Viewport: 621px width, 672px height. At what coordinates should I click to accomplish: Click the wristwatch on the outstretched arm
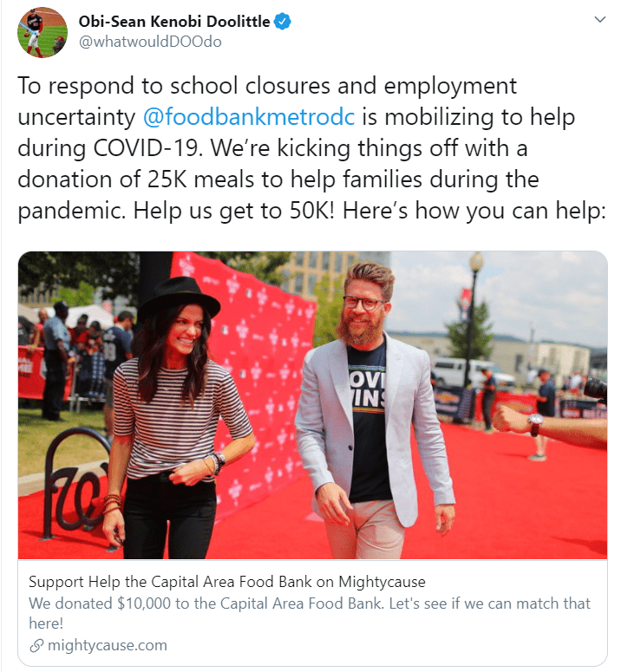click(x=535, y=423)
